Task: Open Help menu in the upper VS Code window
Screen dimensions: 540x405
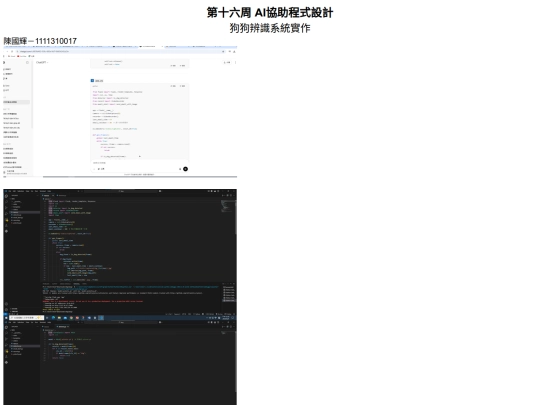Action: coord(49,191)
